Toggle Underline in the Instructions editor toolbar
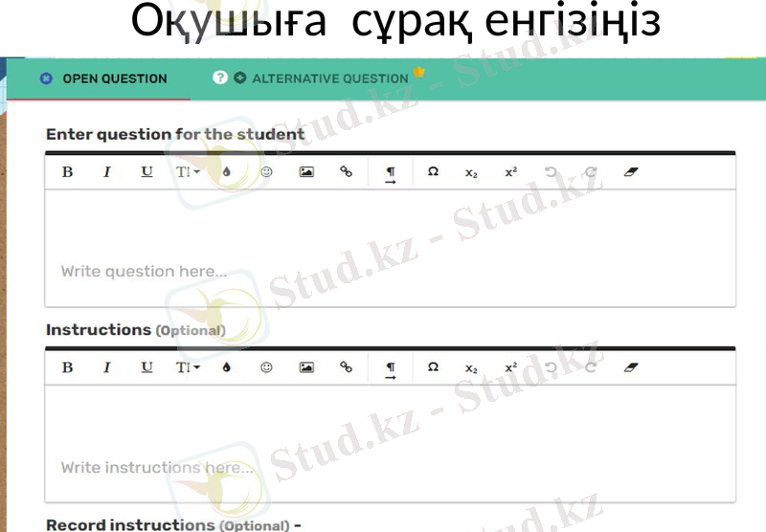The image size is (766, 532). click(x=146, y=367)
